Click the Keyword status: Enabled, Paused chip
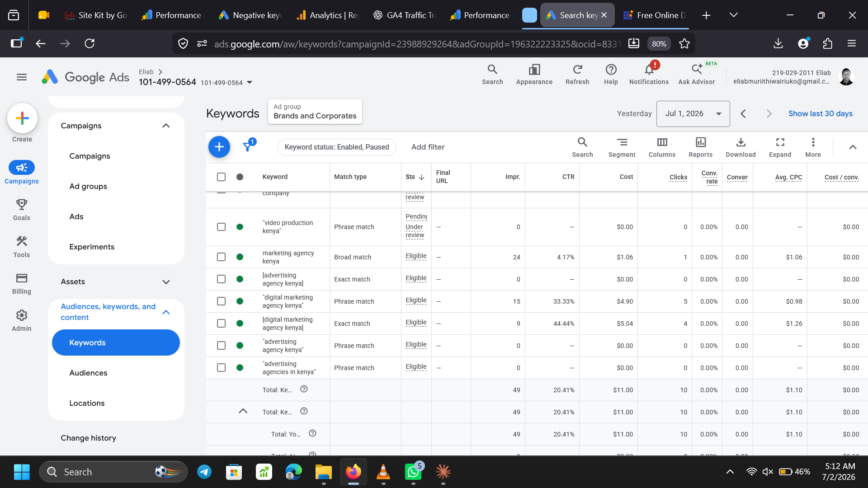The image size is (868, 488). 337,147
